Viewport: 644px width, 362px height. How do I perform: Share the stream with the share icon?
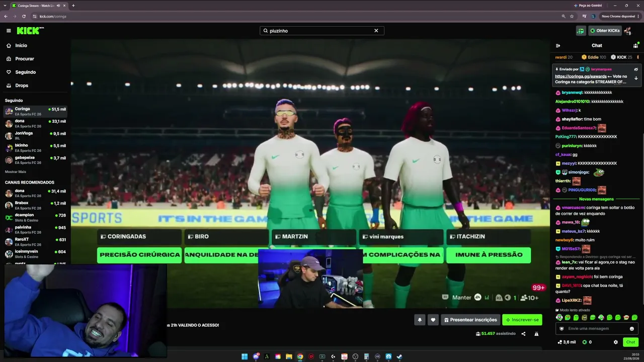(x=523, y=334)
